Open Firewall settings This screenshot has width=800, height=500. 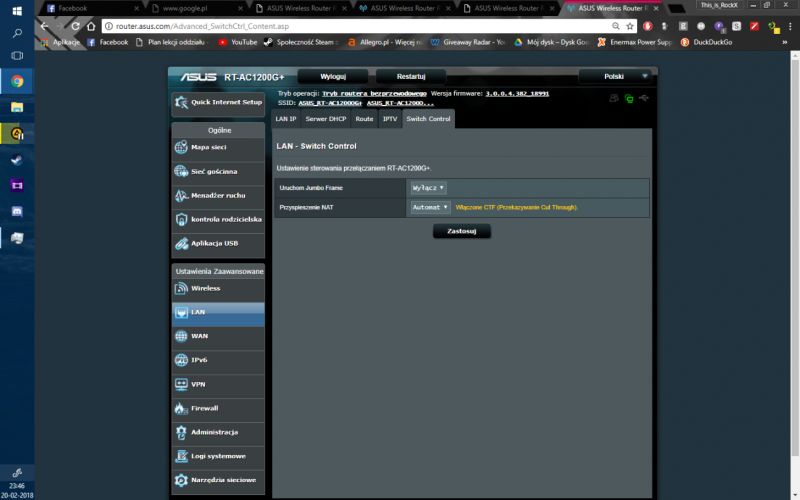(218, 408)
